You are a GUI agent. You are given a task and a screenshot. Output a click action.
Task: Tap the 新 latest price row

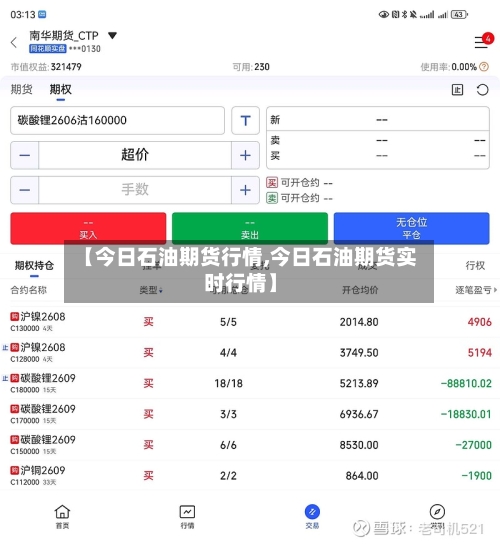coord(378,120)
